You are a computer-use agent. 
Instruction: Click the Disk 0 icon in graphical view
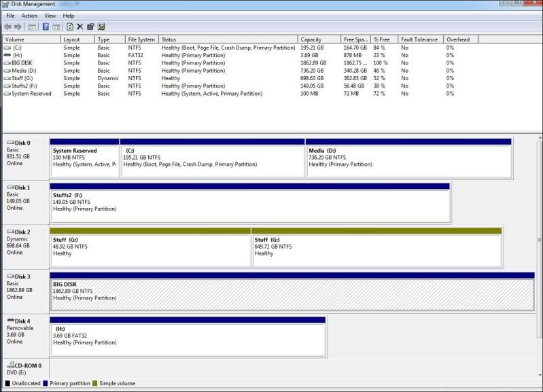[10, 142]
